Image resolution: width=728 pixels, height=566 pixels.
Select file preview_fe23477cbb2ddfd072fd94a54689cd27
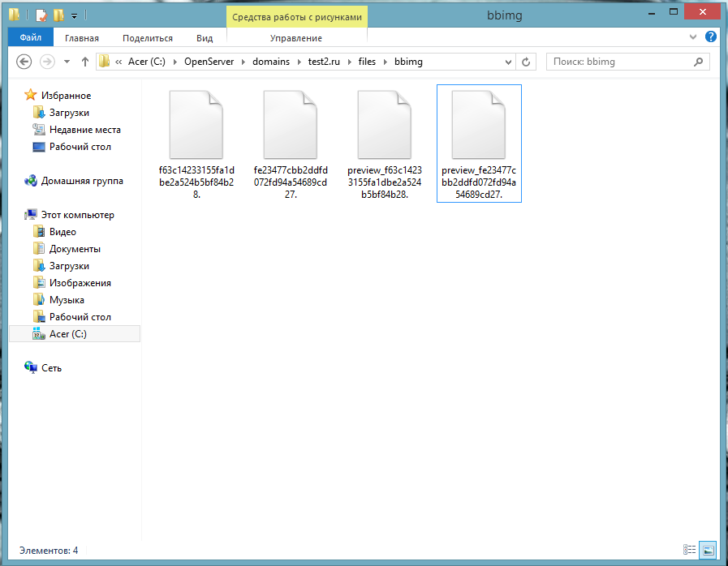point(479,143)
